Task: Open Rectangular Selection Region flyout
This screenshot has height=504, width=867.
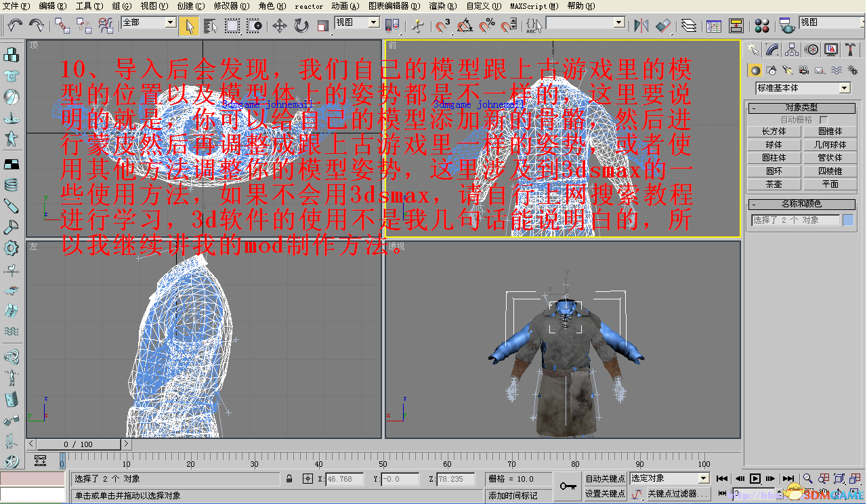Action: (232, 26)
